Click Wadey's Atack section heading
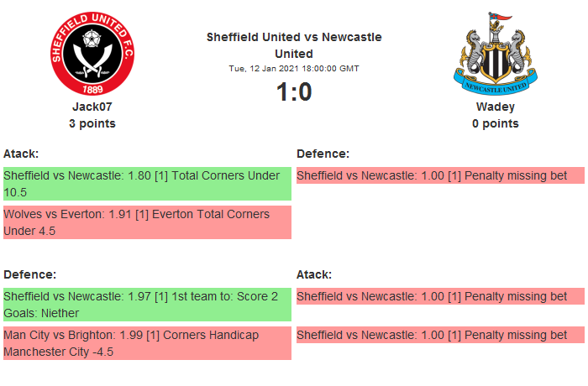Image resolution: width=588 pixels, height=386 pixels. (x=314, y=274)
